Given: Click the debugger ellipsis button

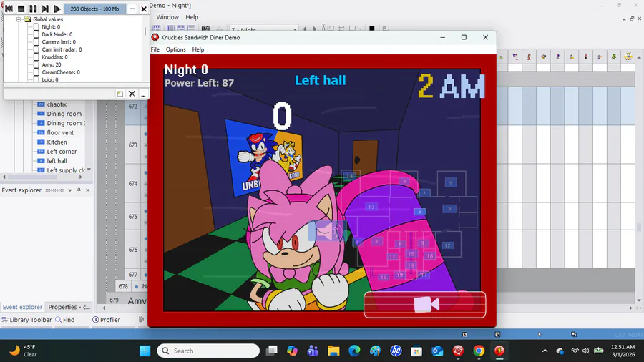Looking at the screenshot, I should (143, 94).
